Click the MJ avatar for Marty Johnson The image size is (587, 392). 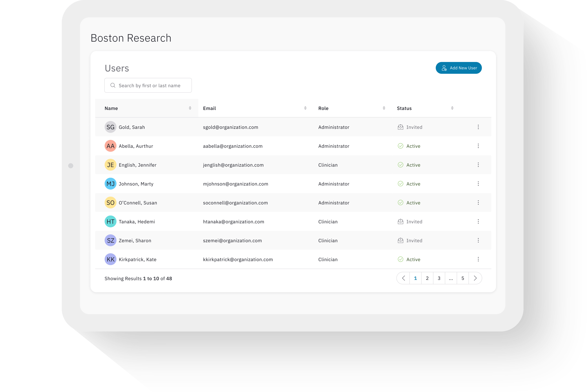pyautogui.click(x=110, y=184)
